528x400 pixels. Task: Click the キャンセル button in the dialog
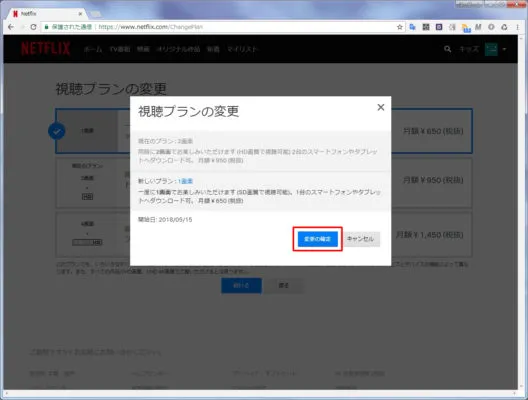coord(360,239)
